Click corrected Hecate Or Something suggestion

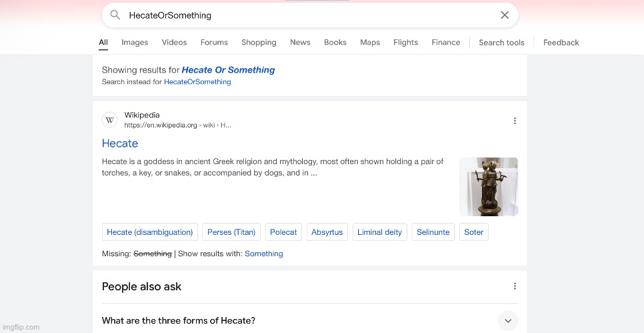pyautogui.click(x=228, y=70)
